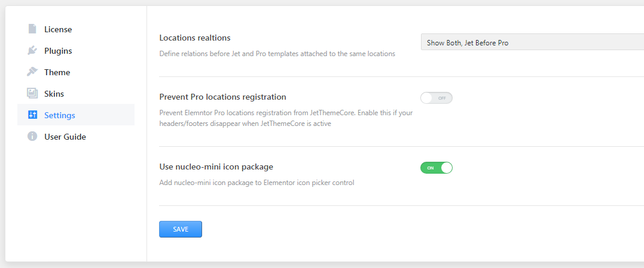The height and width of the screenshot is (268, 644).
Task: Open the License tab label
Action: pyautogui.click(x=58, y=29)
